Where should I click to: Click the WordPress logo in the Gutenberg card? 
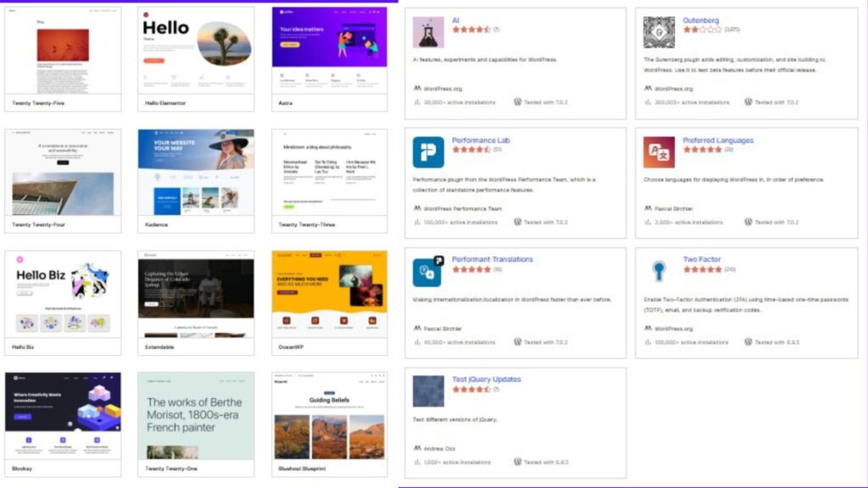click(748, 103)
